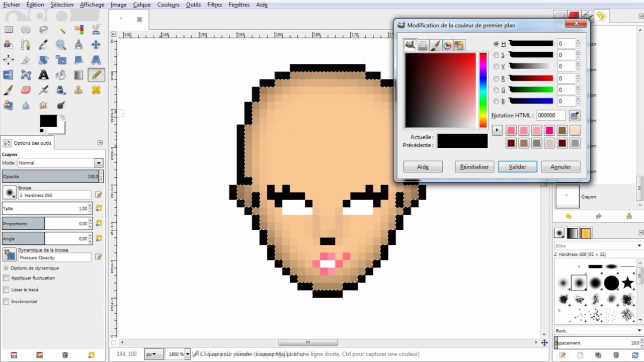The height and width of the screenshot is (362, 644).
Task: Select the Airbrush tool
Action: tap(44, 90)
